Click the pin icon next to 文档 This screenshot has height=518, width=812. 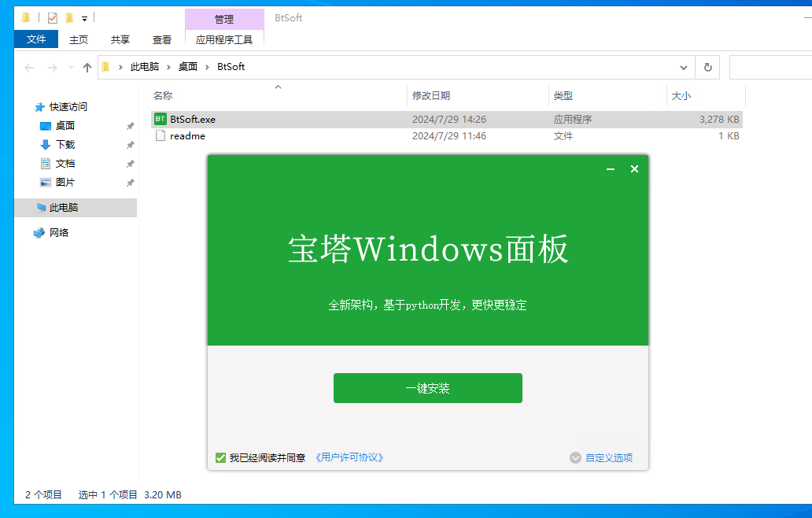pos(131,164)
